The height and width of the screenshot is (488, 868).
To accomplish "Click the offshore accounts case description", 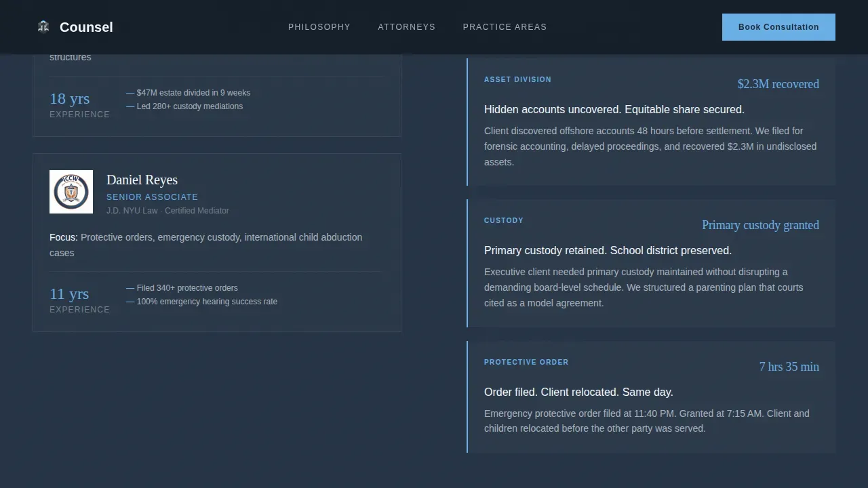I will 650,146.
